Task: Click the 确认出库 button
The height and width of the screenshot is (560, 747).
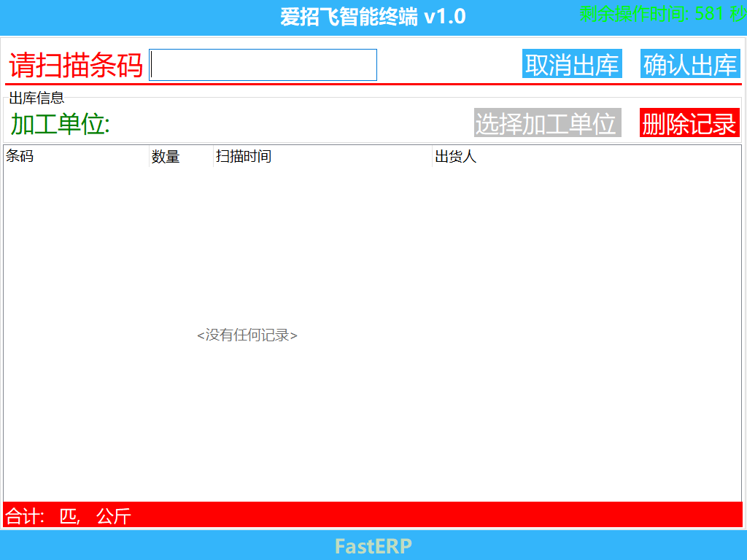Action: (690, 64)
